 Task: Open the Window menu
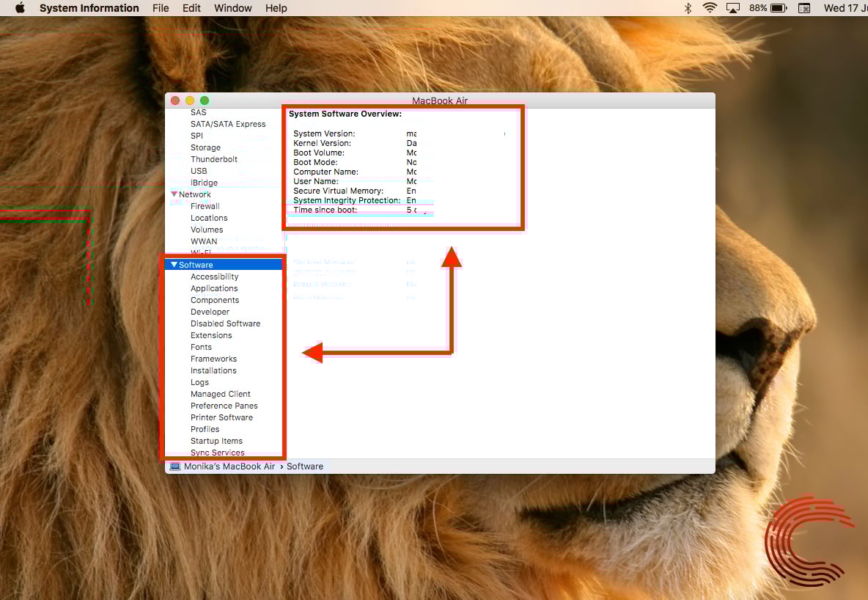coord(233,8)
